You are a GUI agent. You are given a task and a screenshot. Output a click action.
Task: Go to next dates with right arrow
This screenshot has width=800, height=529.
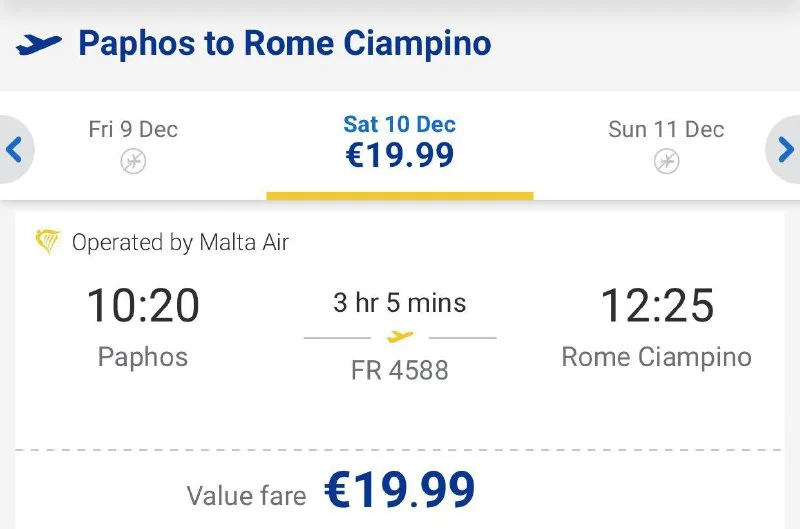pos(786,151)
